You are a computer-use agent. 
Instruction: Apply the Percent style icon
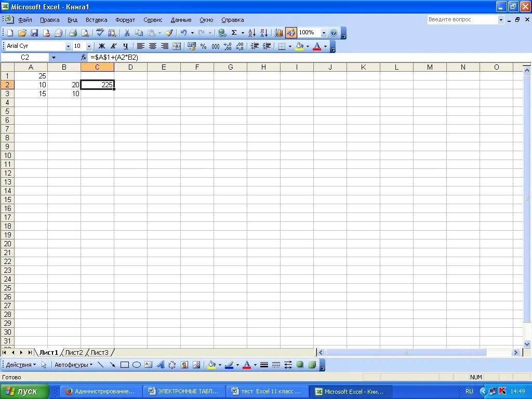coord(203,46)
